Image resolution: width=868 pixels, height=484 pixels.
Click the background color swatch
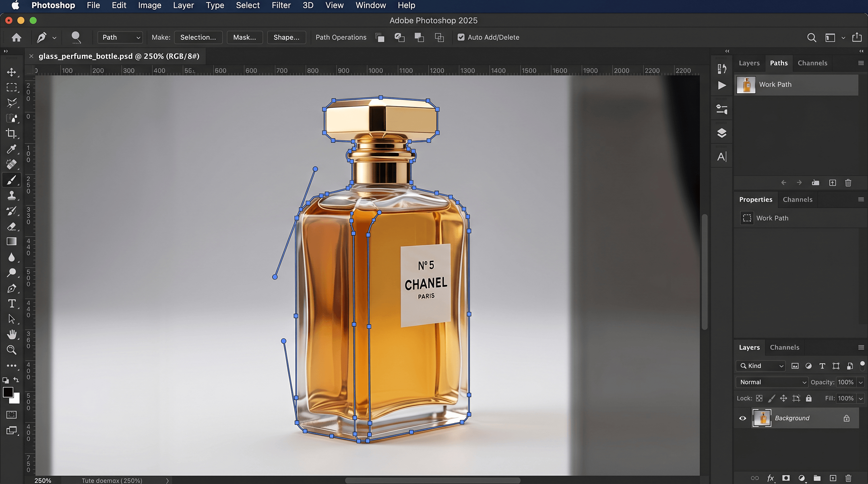click(16, 400)
